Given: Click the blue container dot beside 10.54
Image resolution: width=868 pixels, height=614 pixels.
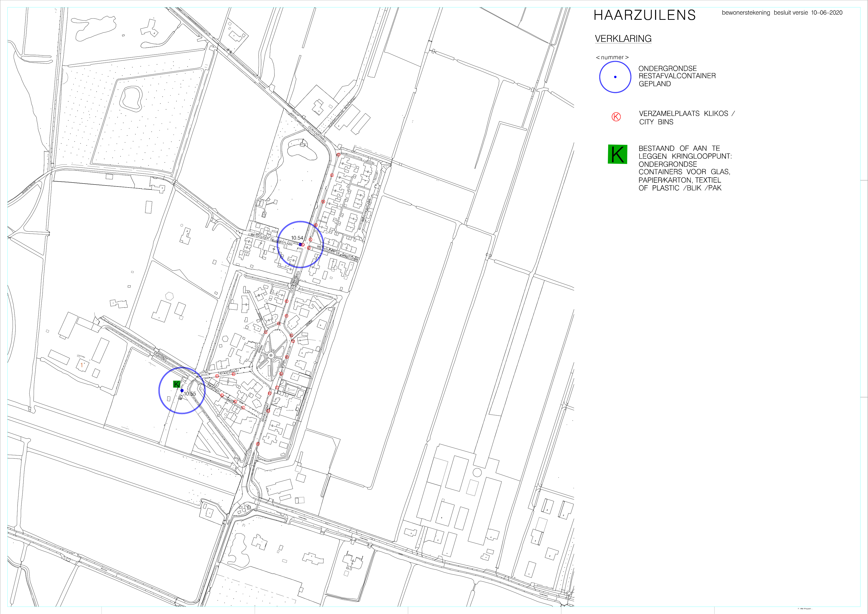Looking at the screenshot, I should click(x=300, y=244).
